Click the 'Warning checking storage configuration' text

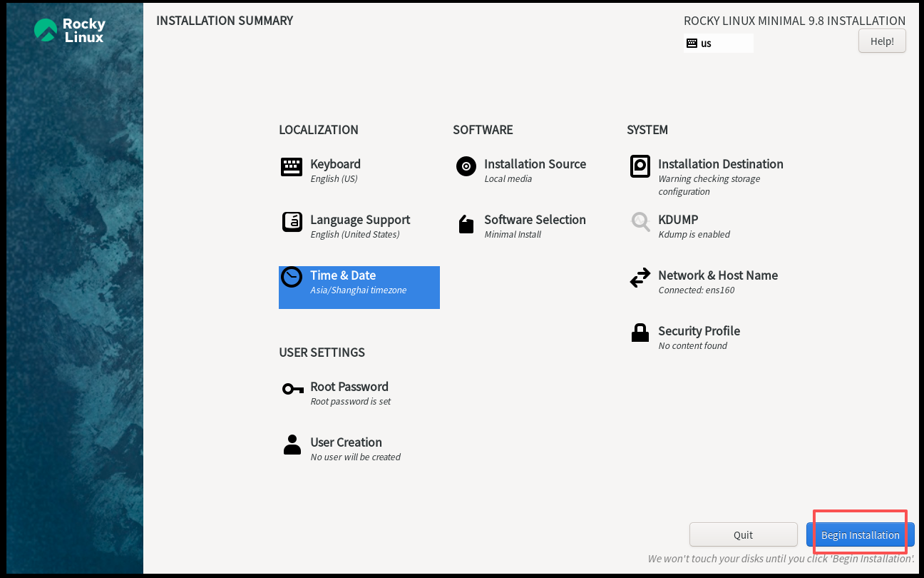[x=709, y=186]
